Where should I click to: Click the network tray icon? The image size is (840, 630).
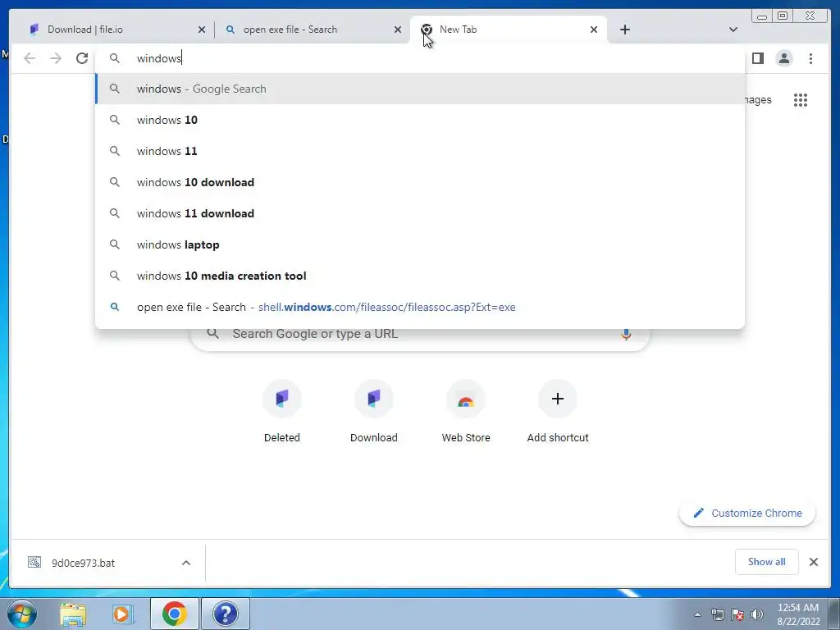click(x=717, y=614)
